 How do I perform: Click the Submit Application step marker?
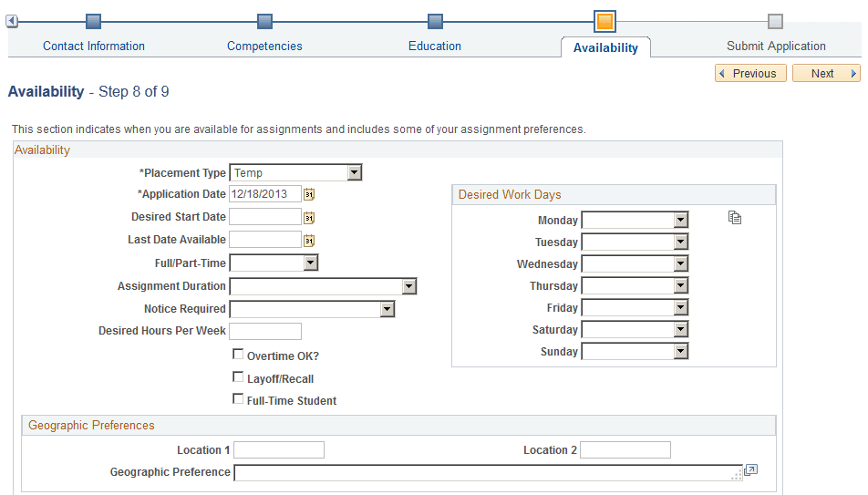click(775, 22)
